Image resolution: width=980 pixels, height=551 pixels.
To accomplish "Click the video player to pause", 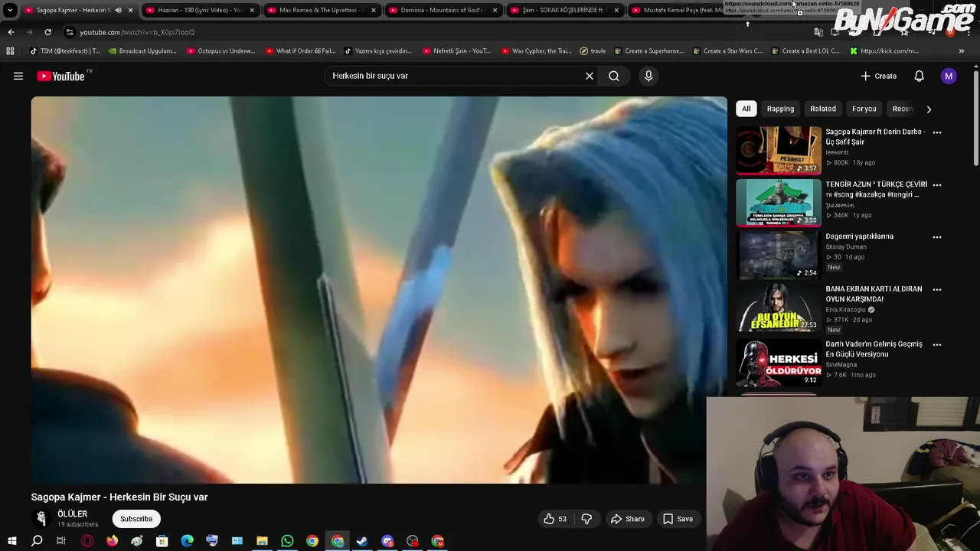I will [379, 290].
